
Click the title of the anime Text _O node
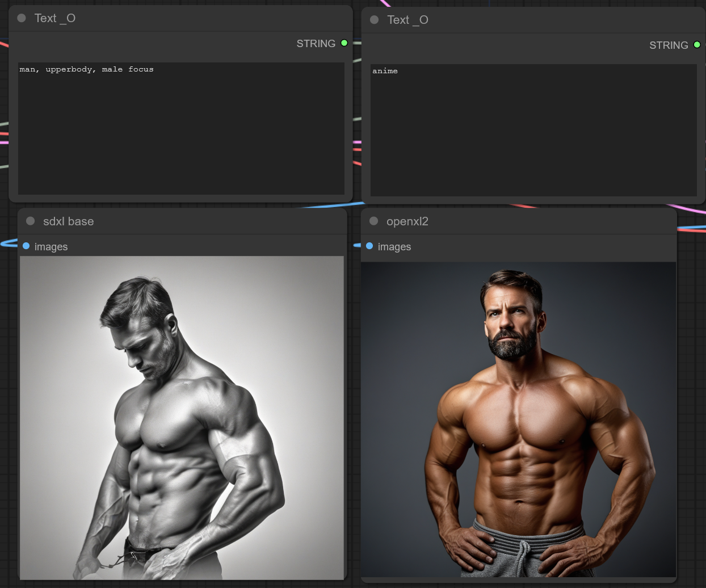pyautogui.click(x=407, y=20)
